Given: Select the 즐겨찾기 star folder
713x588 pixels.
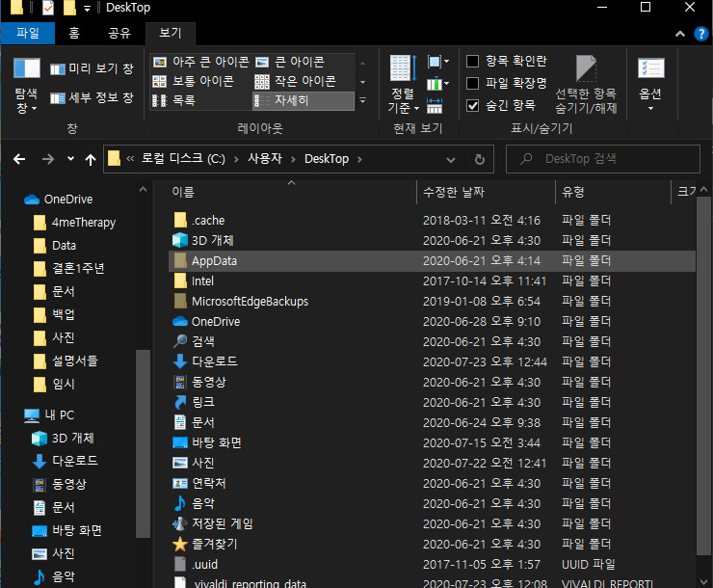Looking at the screenshot, I should point(432,544).
